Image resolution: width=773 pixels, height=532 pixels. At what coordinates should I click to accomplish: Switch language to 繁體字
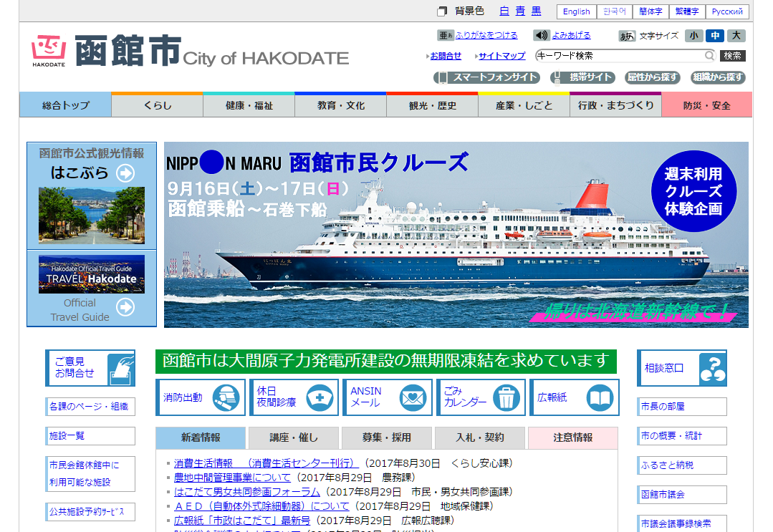tap(687, 11)
